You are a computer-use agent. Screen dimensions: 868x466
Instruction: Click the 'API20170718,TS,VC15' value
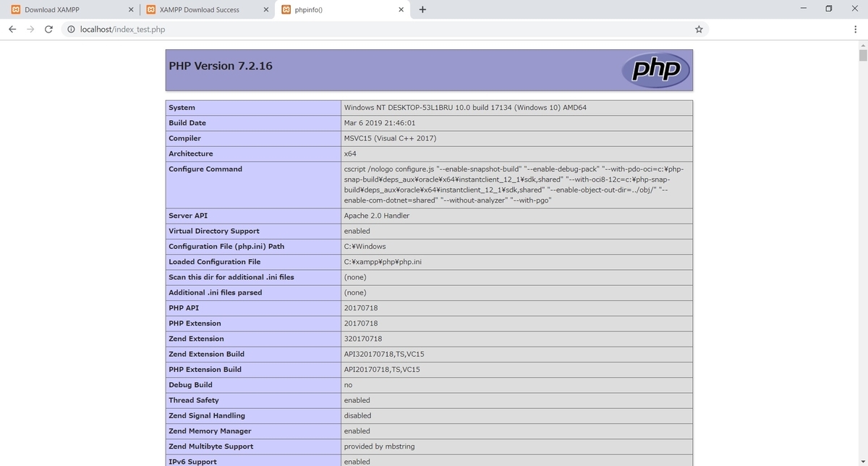coord(382,369)
